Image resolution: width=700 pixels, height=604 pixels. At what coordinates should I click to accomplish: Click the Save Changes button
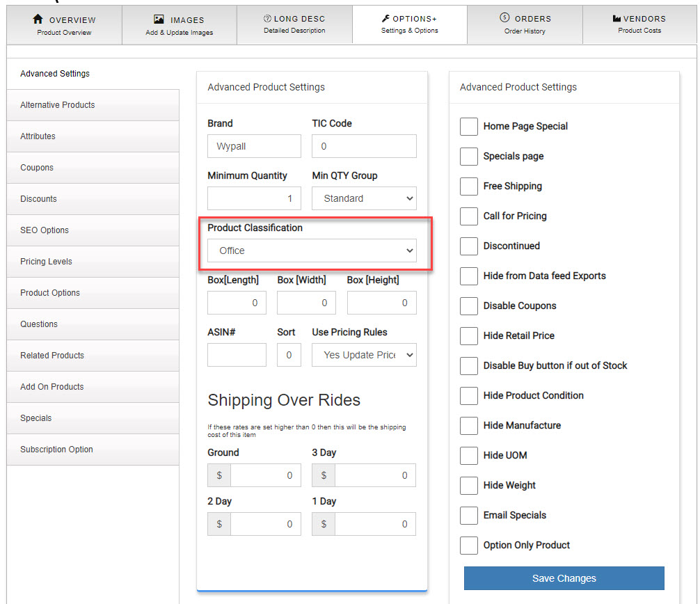point(564,578)
